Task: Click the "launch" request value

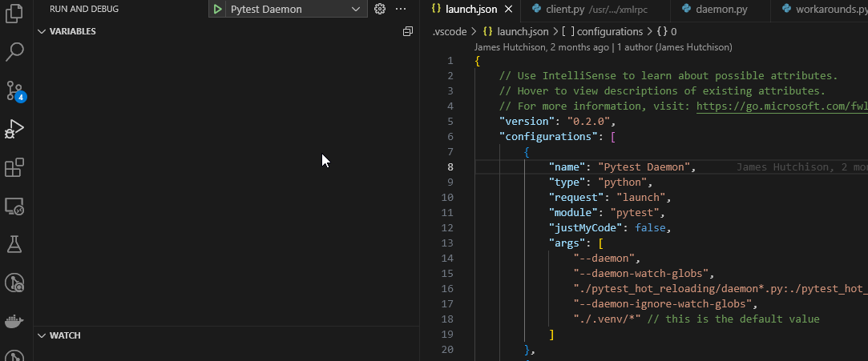Action: [640, 198]
